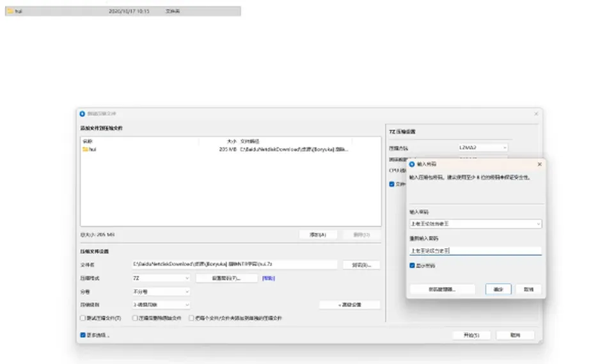This screenshot has width=614, height=364.
Task: Toggle the show password checkbox
Action: (x=412, y=265)
